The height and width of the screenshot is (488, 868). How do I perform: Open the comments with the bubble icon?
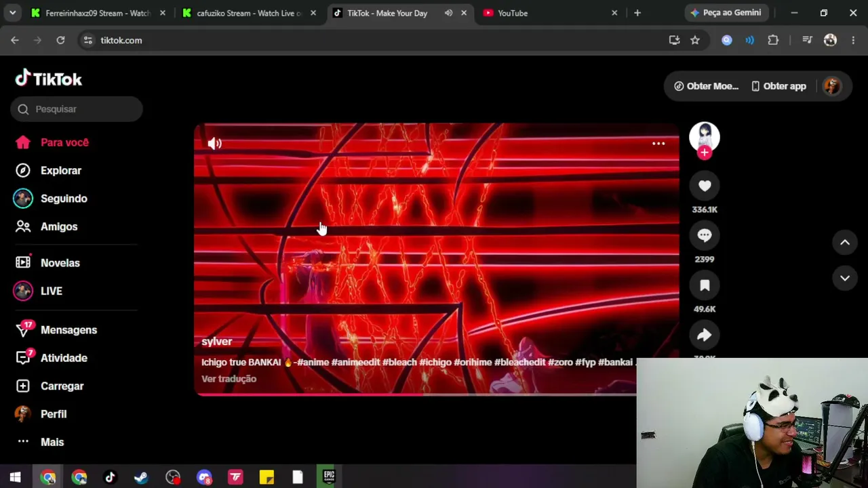click(x=705, y=235)
